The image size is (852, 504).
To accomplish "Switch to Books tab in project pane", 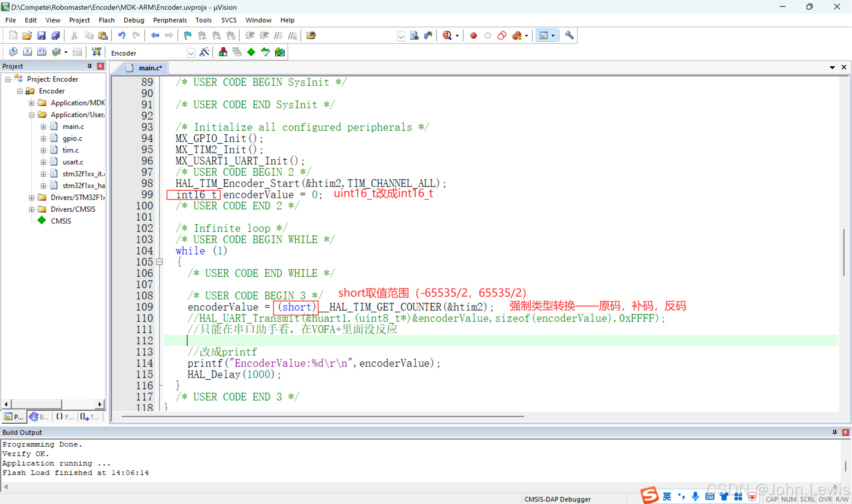I will click(x=39, y=417).
